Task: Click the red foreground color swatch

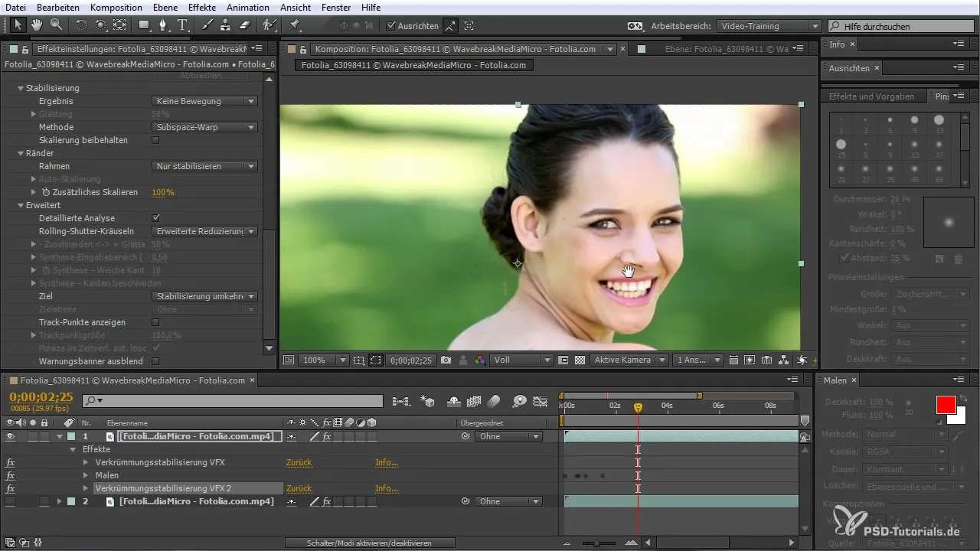Action: (946, 405)
